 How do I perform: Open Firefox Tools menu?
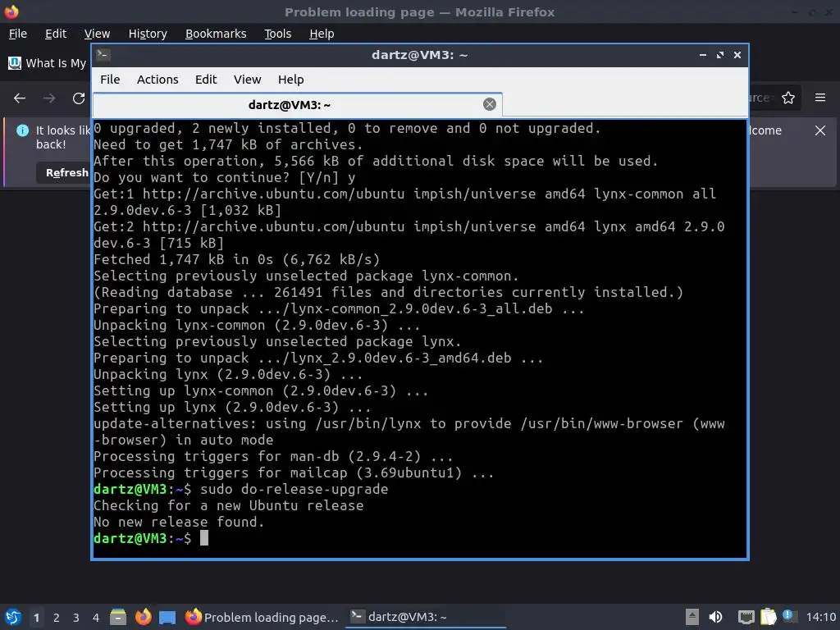(x=277, y=34)
